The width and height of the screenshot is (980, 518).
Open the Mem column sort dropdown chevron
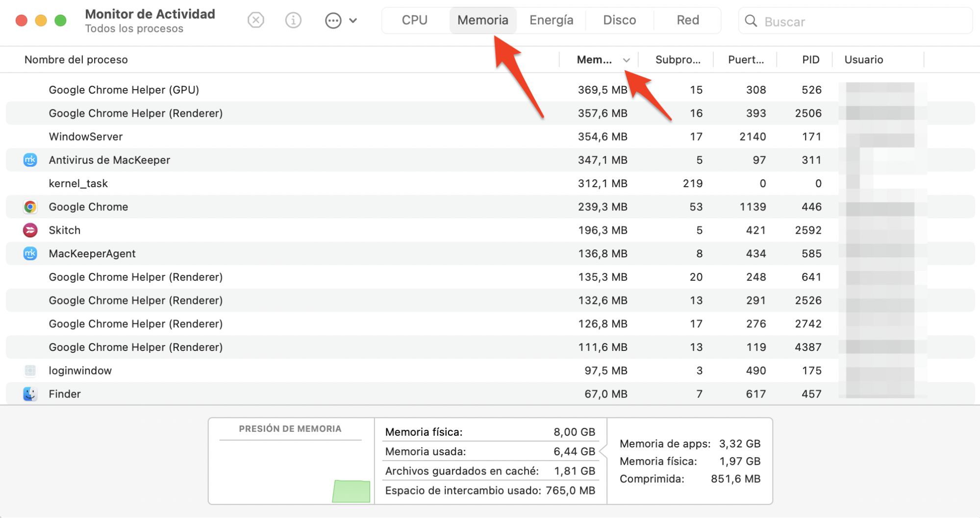(626, 59)
